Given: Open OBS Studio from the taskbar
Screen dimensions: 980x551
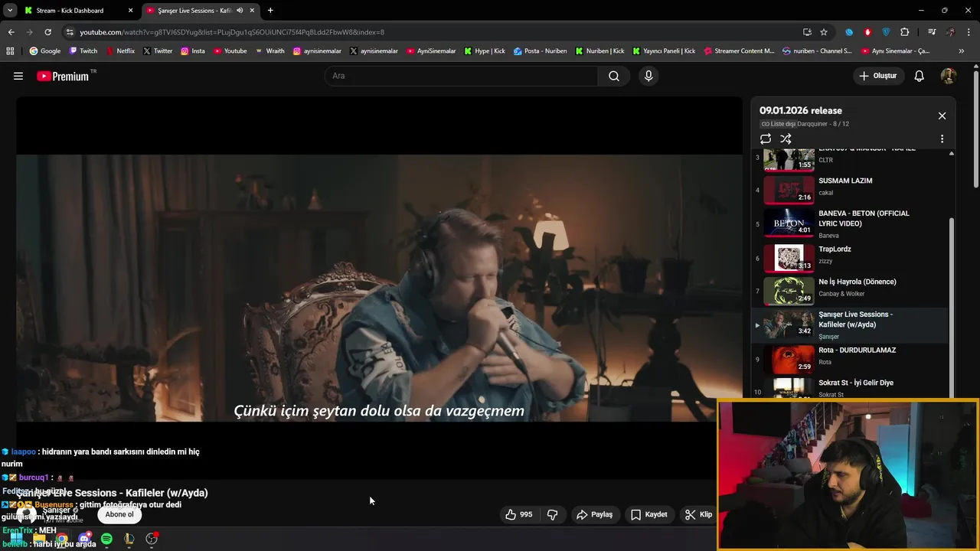Looking at the screenshot, I should (152, 539).
